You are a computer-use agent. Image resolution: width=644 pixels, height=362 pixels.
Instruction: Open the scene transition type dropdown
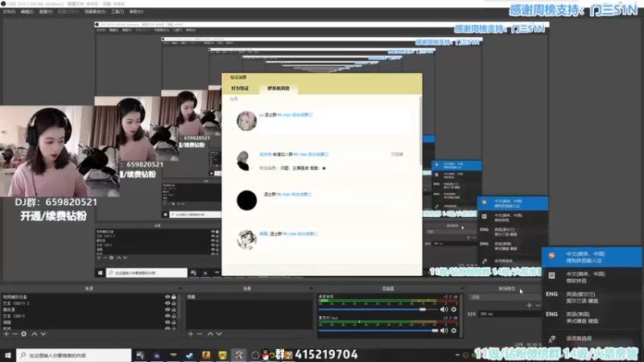coord(505,297)
